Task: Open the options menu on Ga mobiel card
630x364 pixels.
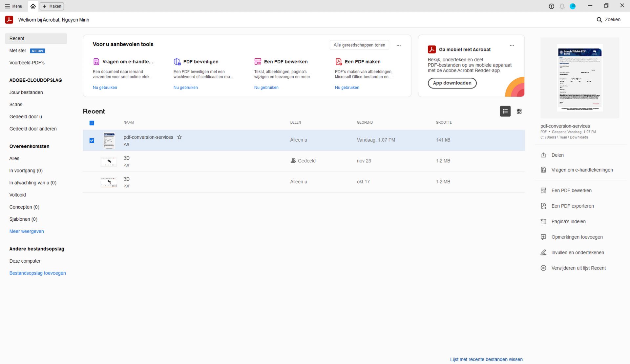Action: pos(512,45)
